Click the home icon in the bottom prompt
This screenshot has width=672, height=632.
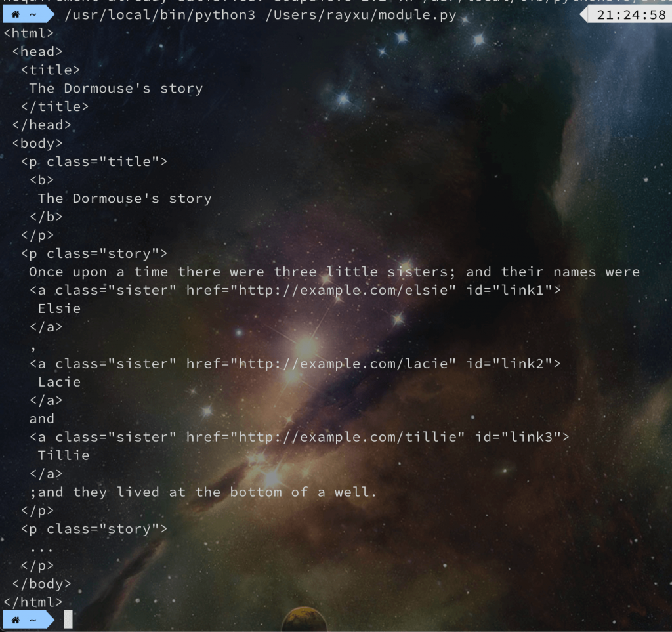(16, 620)
